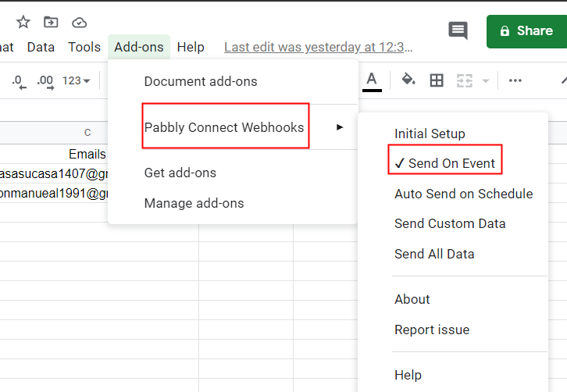Open the Tools menu
Screen dimensions: 567x392
click(84, 47)
